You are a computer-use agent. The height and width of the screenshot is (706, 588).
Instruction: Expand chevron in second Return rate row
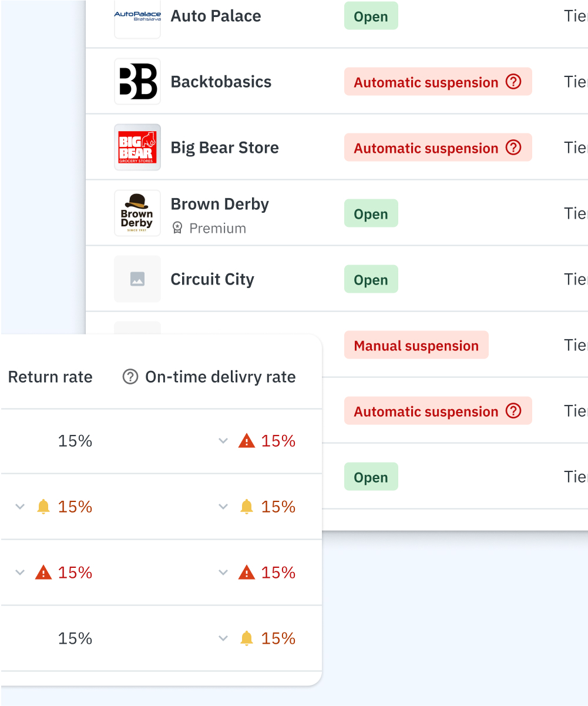tap(20, 507)
